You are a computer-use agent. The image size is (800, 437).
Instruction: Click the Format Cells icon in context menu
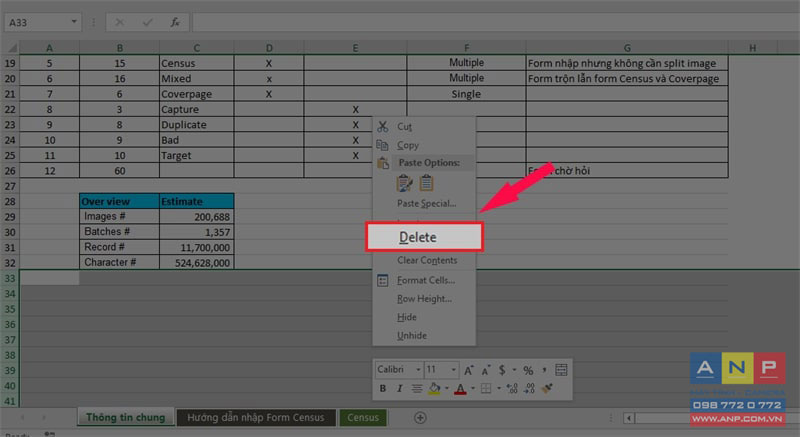pos(383,280)
